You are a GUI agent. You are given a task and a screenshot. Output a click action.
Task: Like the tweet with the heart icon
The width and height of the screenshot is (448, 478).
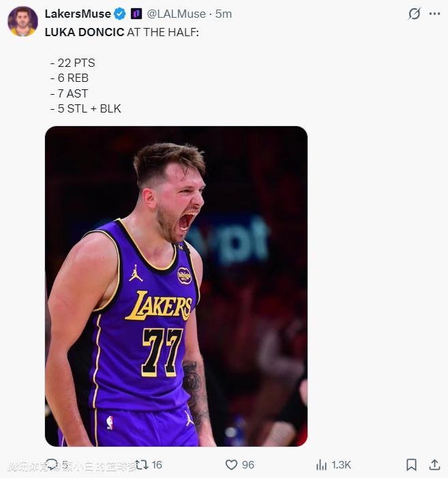tap(231, 464)
